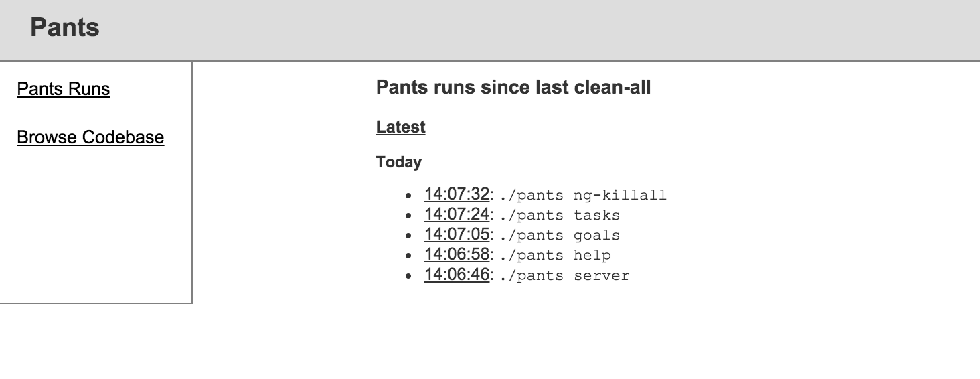This screenshot has width=980, height=379.
Task: View the run from 14:06:58
Action: [457, 254]
